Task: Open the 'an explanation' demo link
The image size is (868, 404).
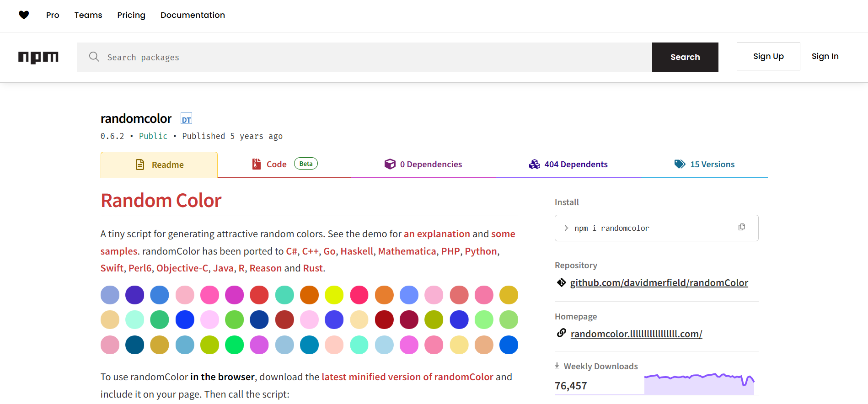Action: pyautogui.click(x=437, y=234)
